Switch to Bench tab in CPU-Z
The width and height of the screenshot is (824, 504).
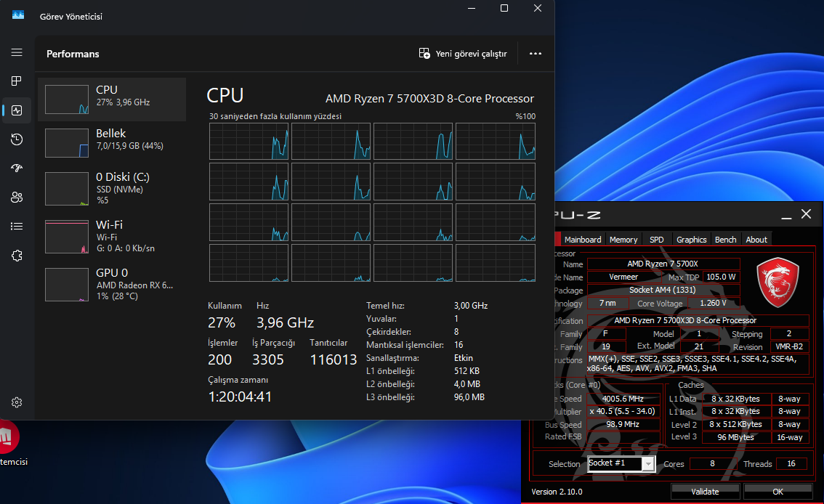pos(726,240)
